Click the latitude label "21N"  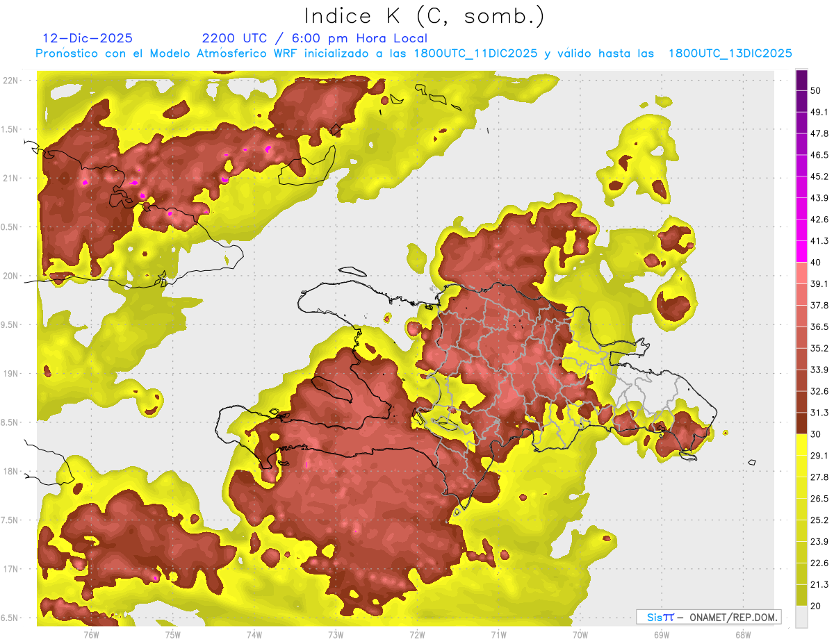[11, 178]
